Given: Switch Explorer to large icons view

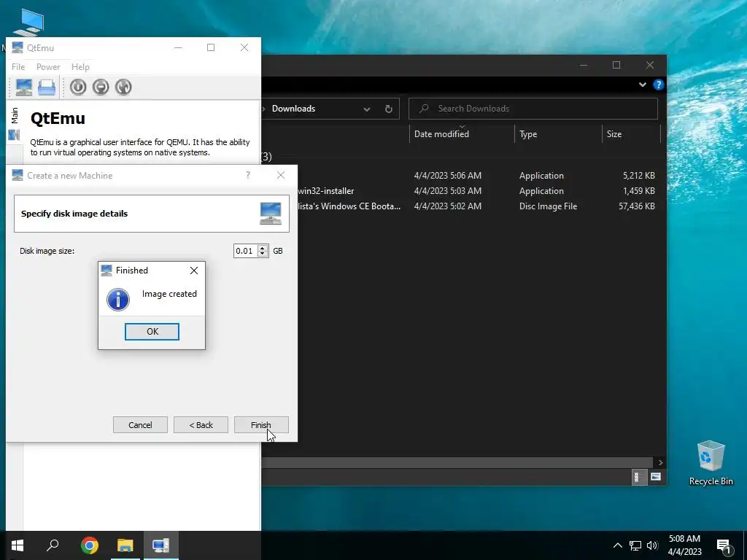Looking at the screenshot, I should click(656, 477).
